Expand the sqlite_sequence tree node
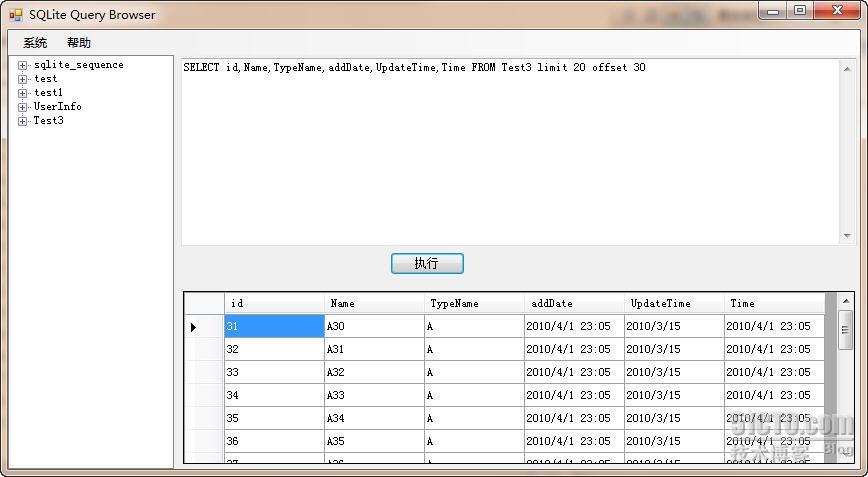Image resolution: width=868 pixels, height=477 pixels. pyautogui.click(x=22, y=65)
